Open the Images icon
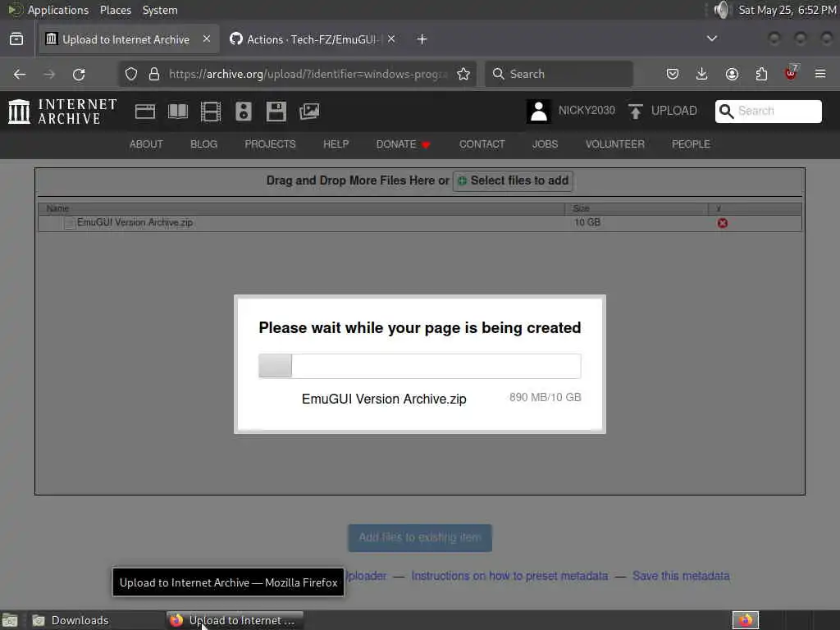 309,112
